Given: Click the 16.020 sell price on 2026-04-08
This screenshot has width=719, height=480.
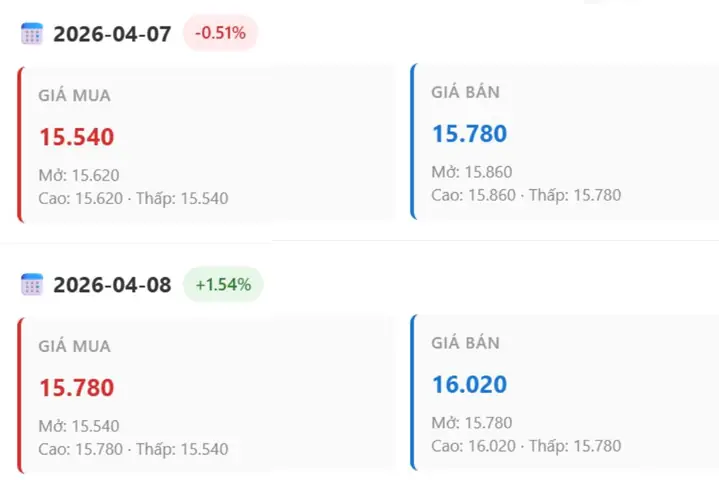Looking at the screenshot, I should pyautogui.click(x=470, y=385).
